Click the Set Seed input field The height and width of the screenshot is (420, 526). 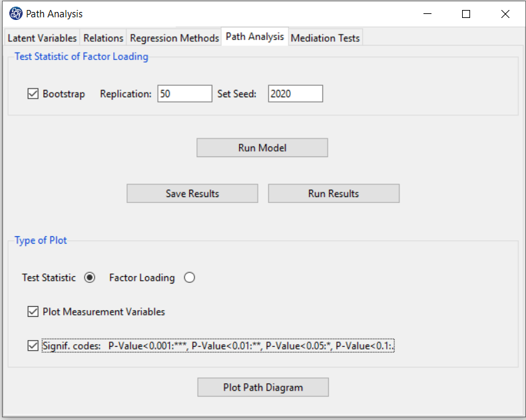(x=295, y=94)
